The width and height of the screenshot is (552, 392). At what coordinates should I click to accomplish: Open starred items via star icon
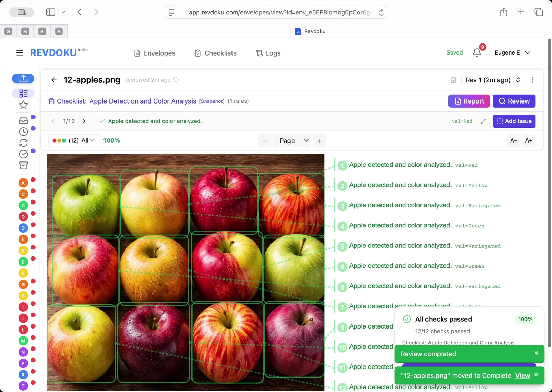[x=23, y=105]
